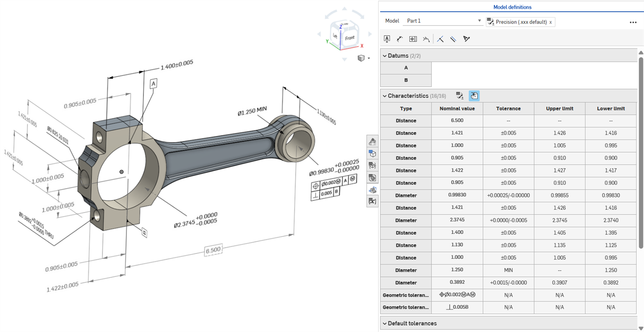Expand the Default tolerances section
Image resolution: width=644 pixels, height=332 pixels.
(x=386, y=323)
